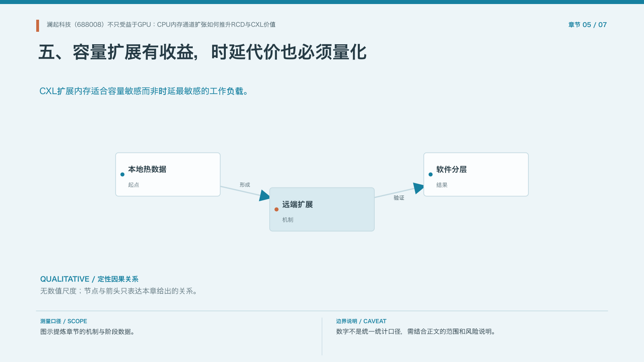The image size is (644, 362).
Task: Click the orange accent bar beside the header
Action: coord(37,26)
